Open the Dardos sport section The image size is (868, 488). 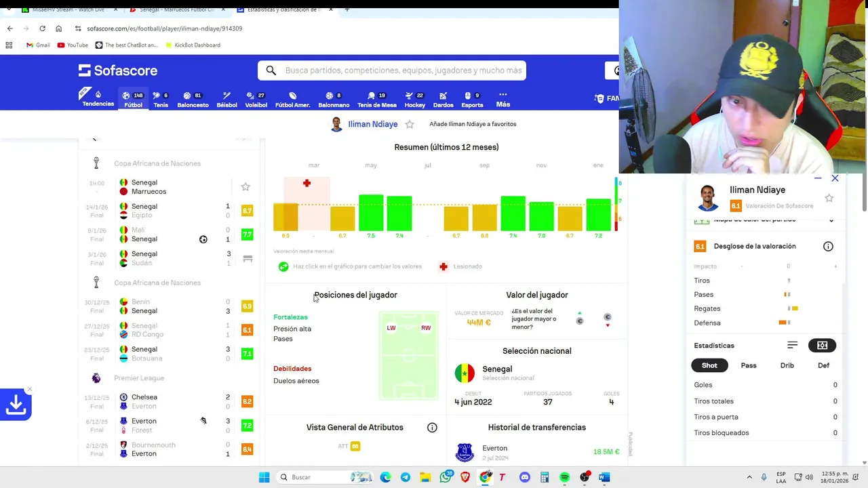click(443, 99)
